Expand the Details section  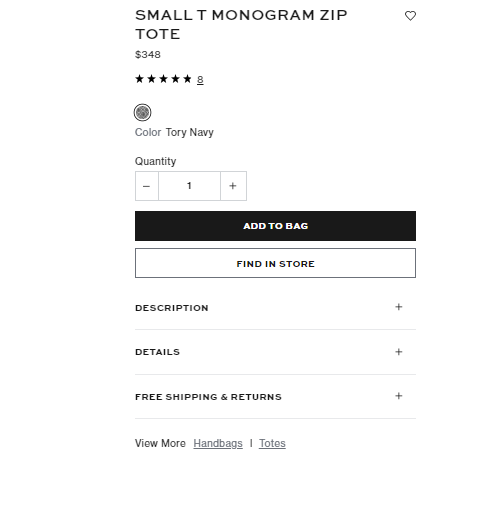pos(275,352)
